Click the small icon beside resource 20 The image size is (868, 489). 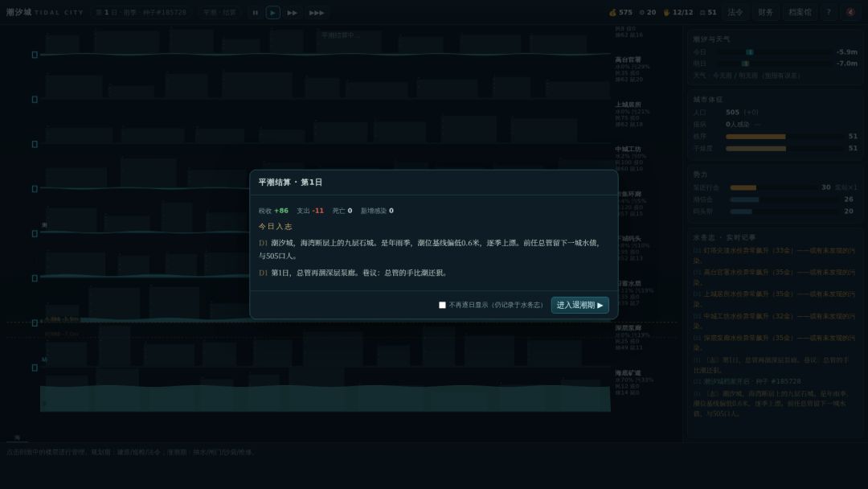(x=641, y=12)
